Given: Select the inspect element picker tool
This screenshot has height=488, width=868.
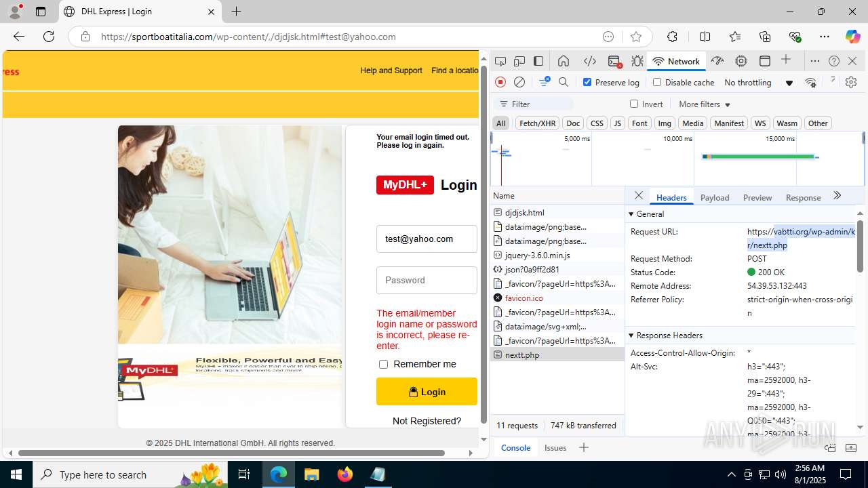Looking at the screenshot, I should coord(500,61).
